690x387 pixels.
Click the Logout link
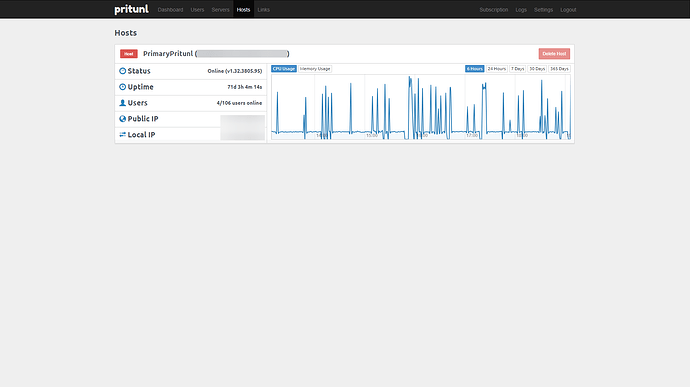pos(568,10)
